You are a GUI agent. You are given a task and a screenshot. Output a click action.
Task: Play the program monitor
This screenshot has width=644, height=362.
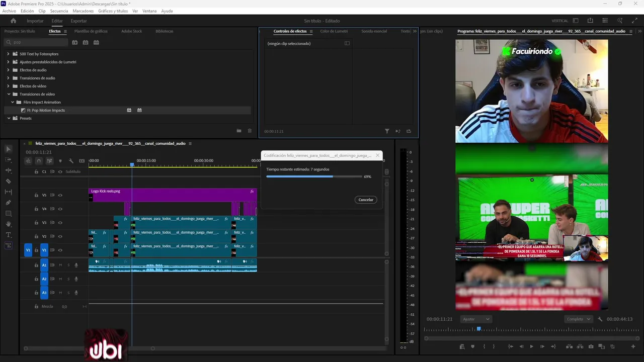pyautogui.click(x=531, y=346)
